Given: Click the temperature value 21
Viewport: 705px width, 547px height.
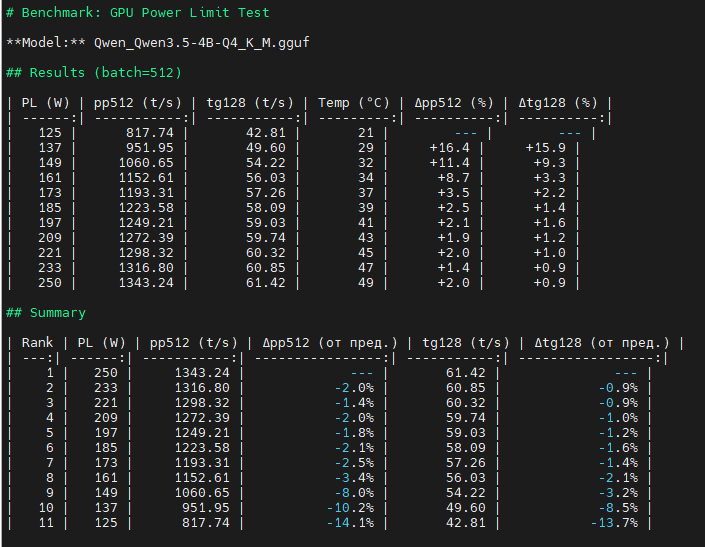Looking at the screenshot, I should click(x=366, y=133).
